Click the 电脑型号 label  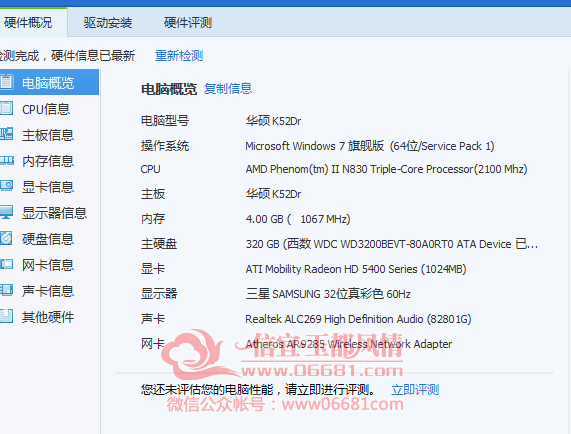tap(165, 121)
